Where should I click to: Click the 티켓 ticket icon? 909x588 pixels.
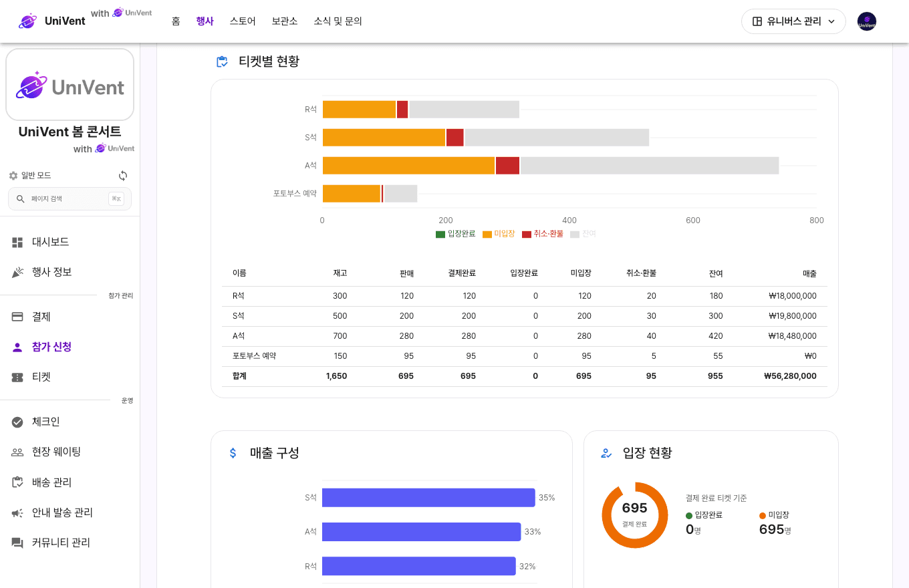point(17,378)
